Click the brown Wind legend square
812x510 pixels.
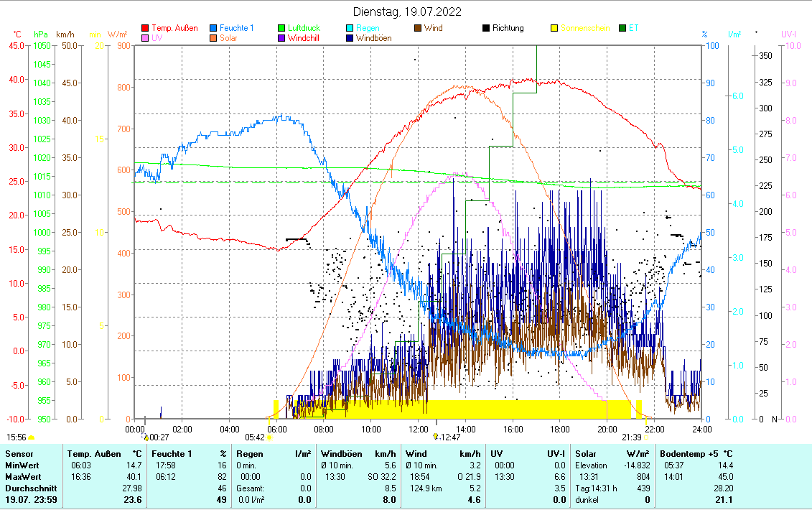(418, 29)
